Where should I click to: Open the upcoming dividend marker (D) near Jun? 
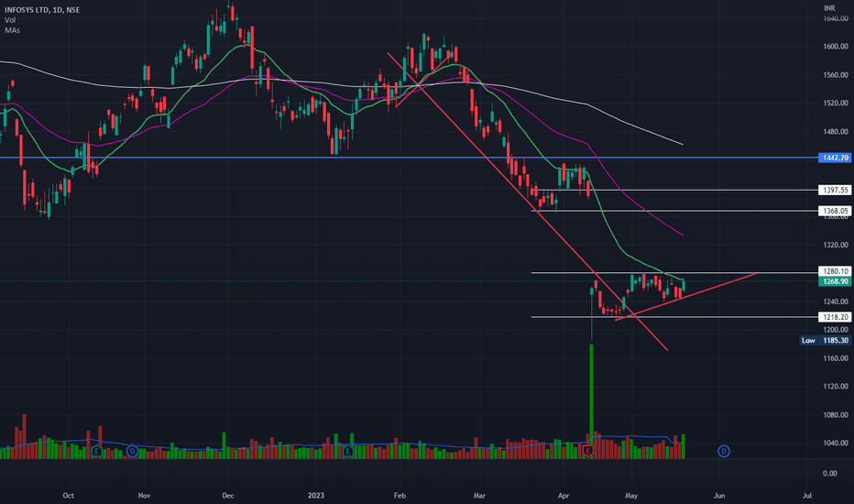coord(723,451)
